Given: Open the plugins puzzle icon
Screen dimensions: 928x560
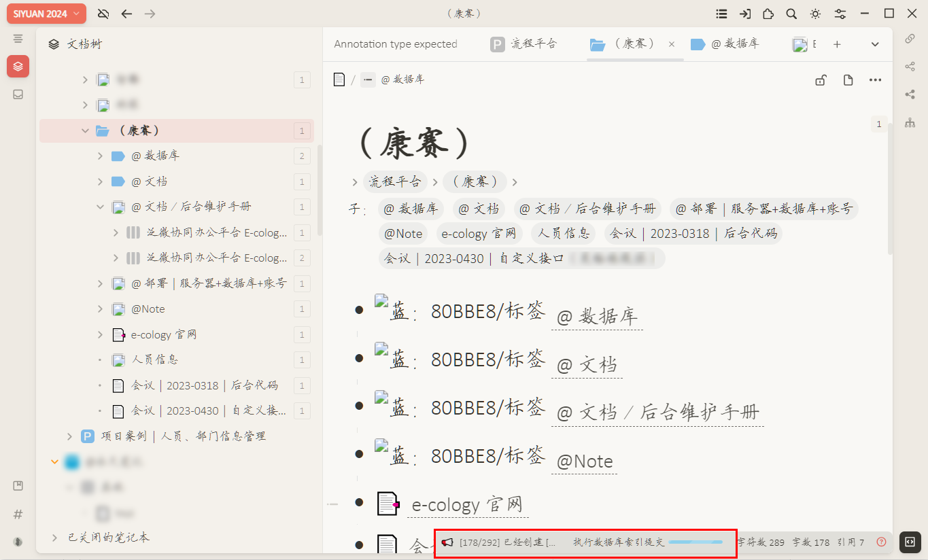Looking at the screenshot, I should tap(768, 14).
